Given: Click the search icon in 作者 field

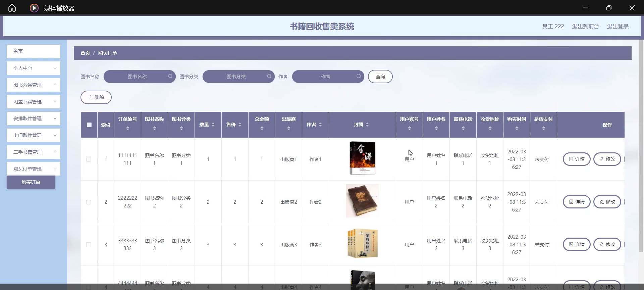Looking at the screenshot, I should (x=359, y=76).
